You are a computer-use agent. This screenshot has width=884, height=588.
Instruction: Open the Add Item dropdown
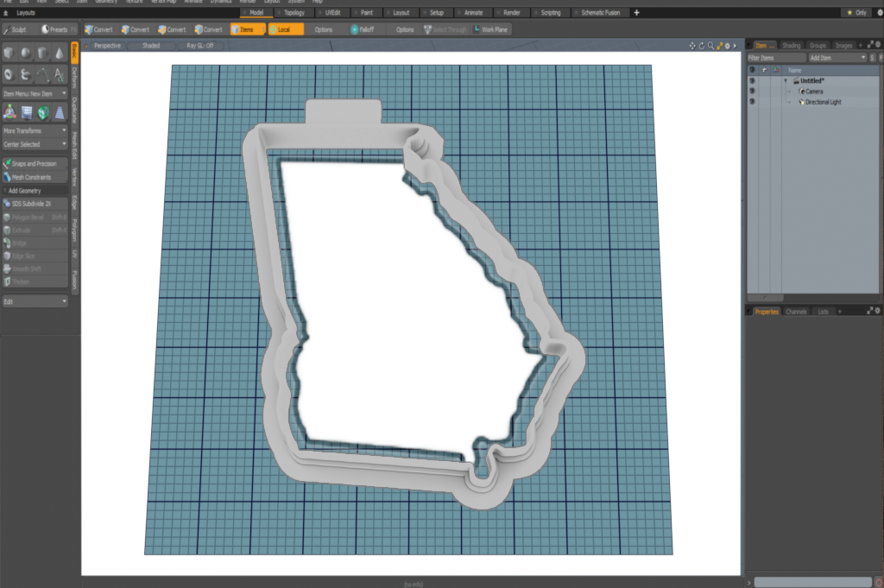point(837,58)
